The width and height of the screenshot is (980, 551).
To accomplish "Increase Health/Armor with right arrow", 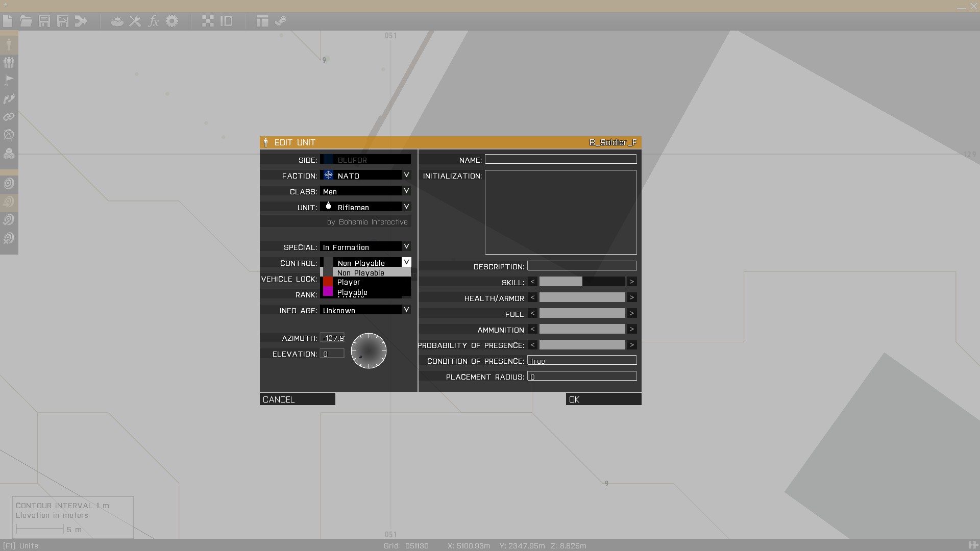I will pyautogui.click(x=632, y=297).
